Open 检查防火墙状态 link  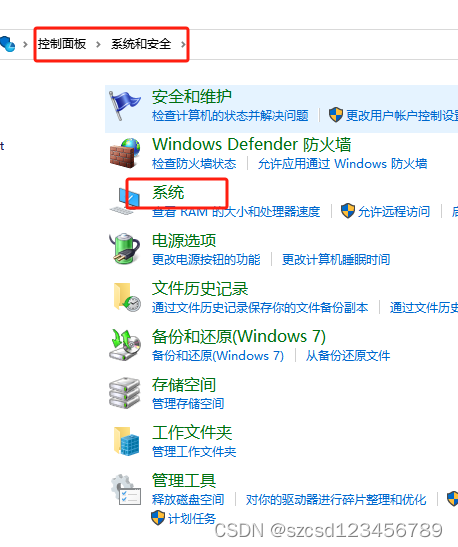click(194, 164)
